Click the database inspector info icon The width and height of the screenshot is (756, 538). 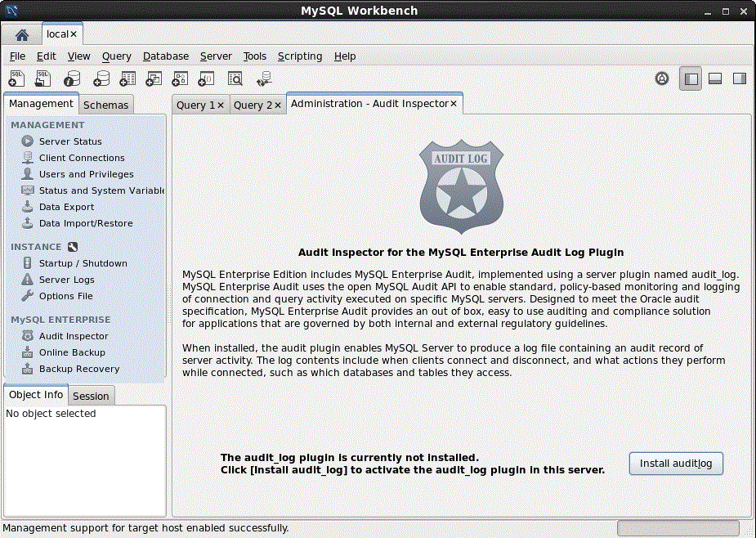pyautogui.click(x=72, y=78)
